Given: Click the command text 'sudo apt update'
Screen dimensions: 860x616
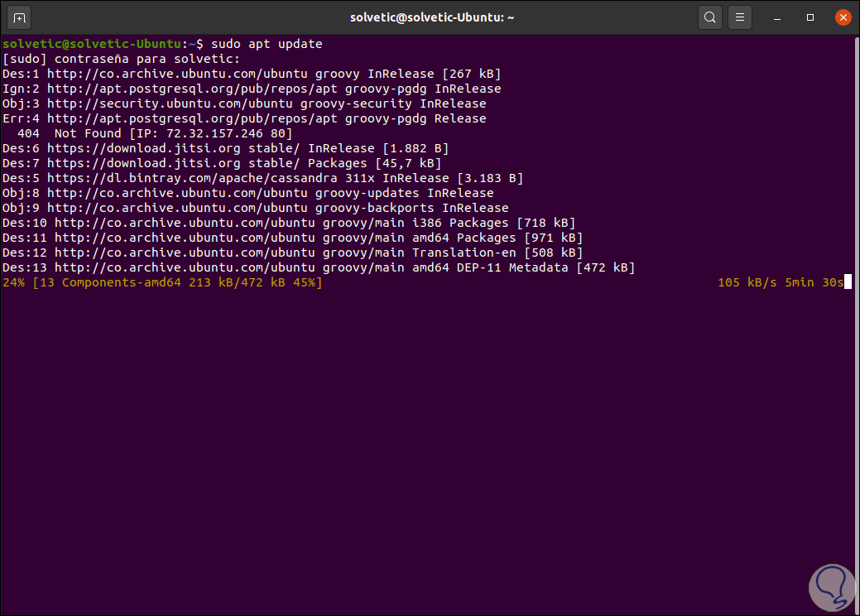Looking at the screenshot, I should point(267,44).
